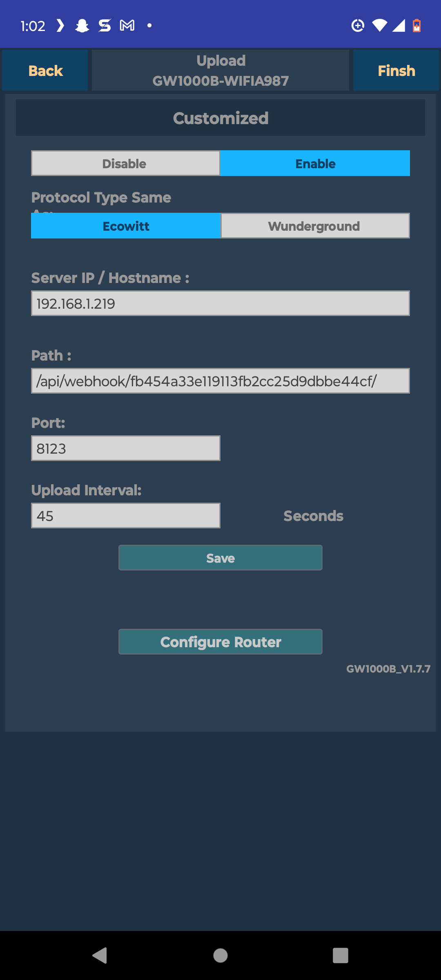Tap the Gmail notification icon

127,26
